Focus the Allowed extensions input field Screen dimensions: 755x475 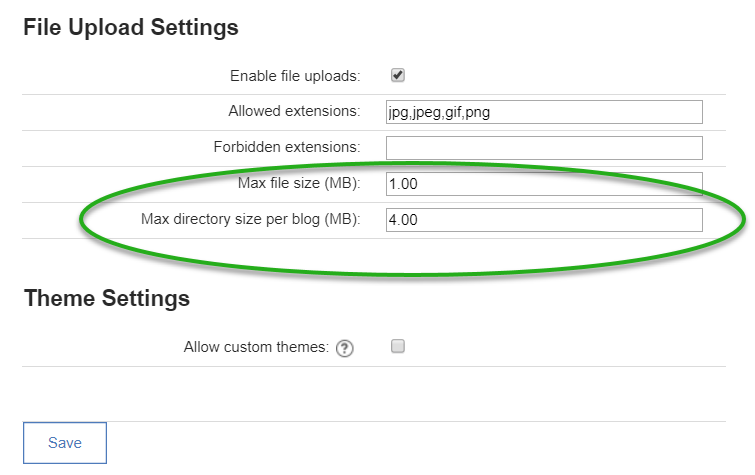544,112
